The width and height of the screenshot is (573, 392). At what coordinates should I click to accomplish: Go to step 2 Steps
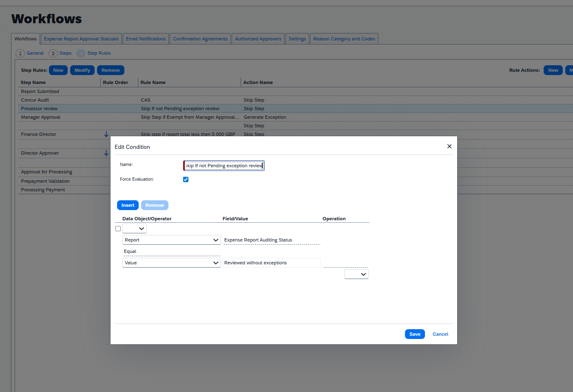point(60,53)
